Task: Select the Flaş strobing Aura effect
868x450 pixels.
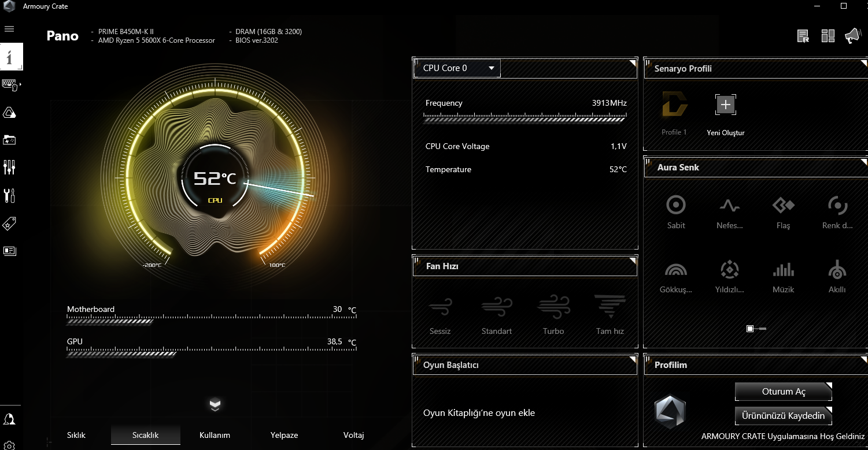Action: [784, 211]
